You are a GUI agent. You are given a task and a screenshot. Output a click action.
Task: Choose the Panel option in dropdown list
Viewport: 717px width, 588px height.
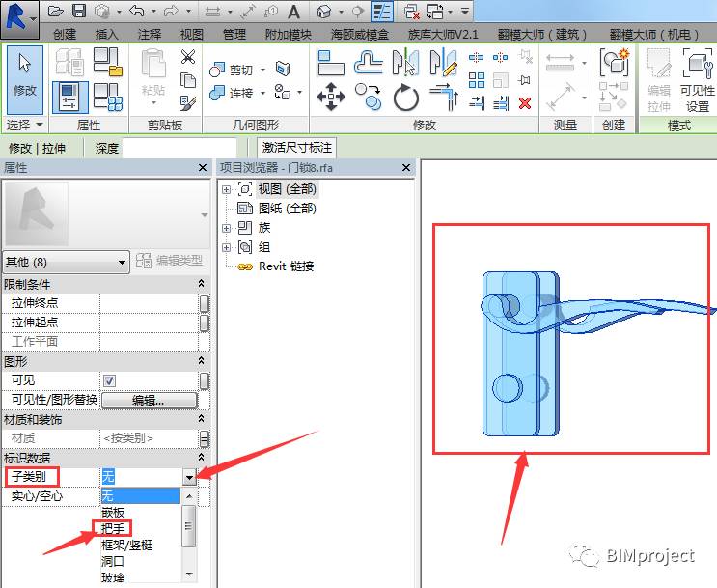113,513
